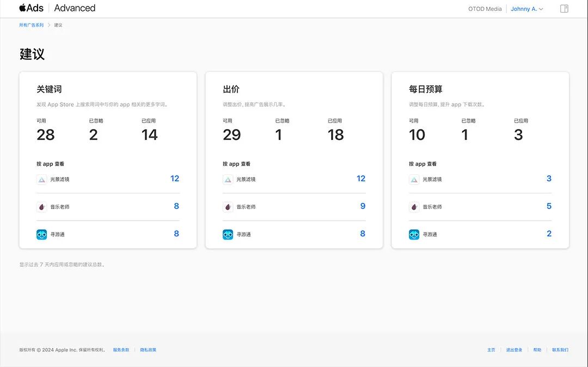Click the 可用 count 29 in 出价 card
Image resolution: width=588 pixels, height=367 pixels.
pos(232,134)
